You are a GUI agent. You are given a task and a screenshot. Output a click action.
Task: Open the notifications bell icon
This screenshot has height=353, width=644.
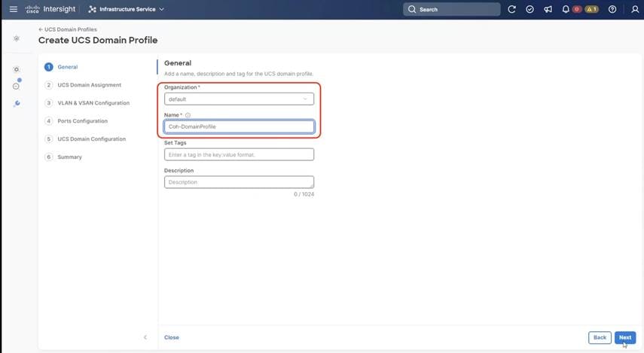[566, 9]
